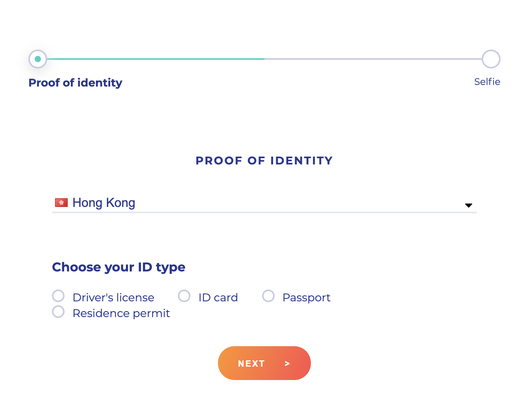
Task: Choose the Passport radio button
Action: point(268,296)
